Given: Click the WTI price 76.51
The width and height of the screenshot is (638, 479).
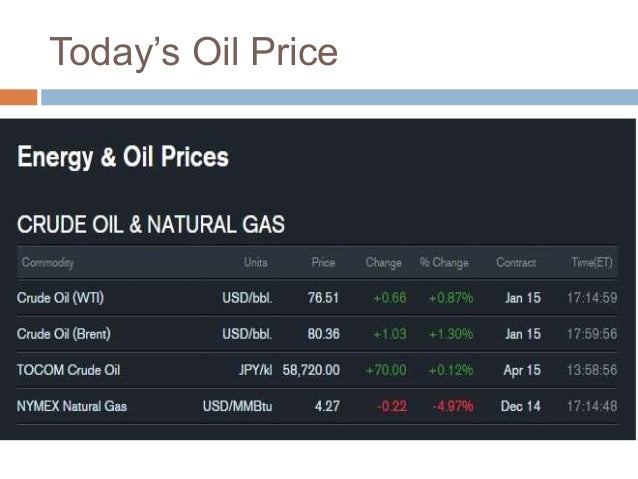Looking at the screenshot, I should point(323,298).
